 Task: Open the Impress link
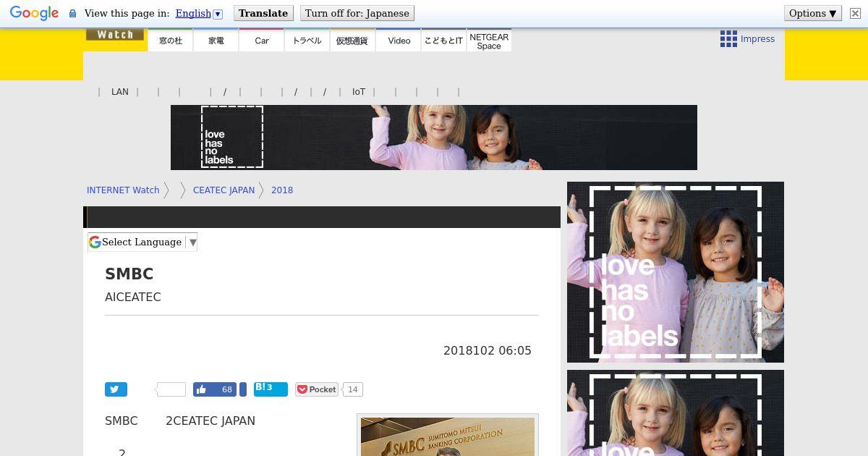click(x=757, y=39)
